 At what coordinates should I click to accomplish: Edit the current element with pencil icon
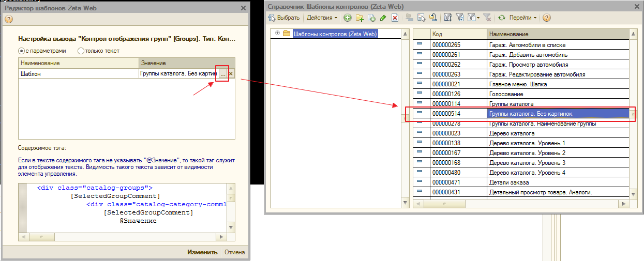(x=383, y=18)
